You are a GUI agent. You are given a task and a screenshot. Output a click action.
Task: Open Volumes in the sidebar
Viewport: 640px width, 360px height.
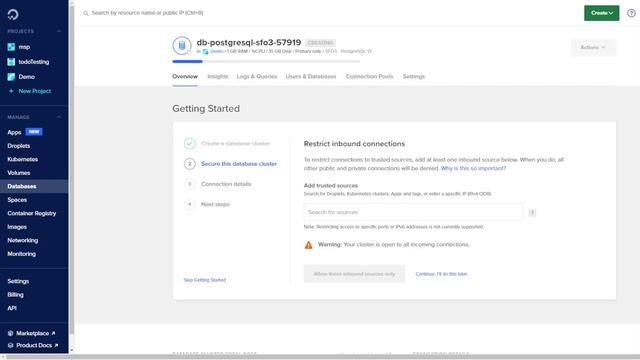tap(19, 173)
